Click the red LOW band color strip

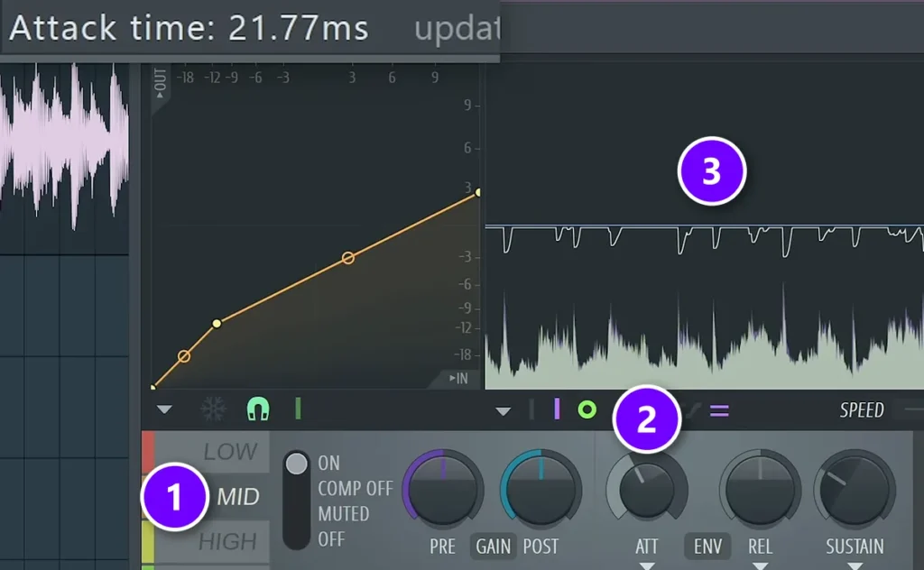pyautogui.click(x=148, y=452)
